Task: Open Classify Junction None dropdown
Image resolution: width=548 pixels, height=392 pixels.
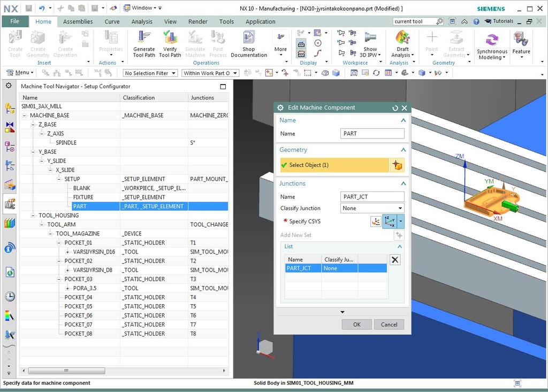Action: pos(372,208)
